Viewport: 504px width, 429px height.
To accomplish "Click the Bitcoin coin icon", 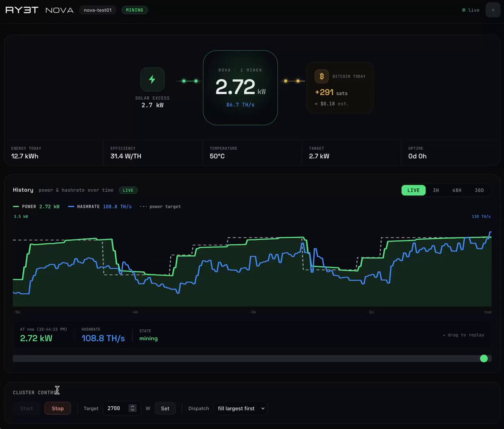I will tap(322, 77).
